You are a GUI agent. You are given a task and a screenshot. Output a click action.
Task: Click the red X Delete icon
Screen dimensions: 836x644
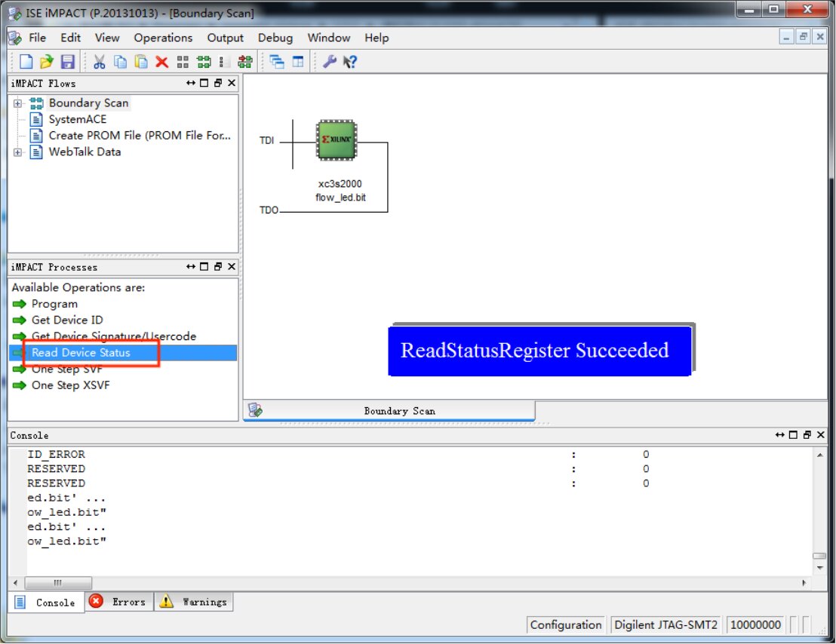click(x=161, y=62)
